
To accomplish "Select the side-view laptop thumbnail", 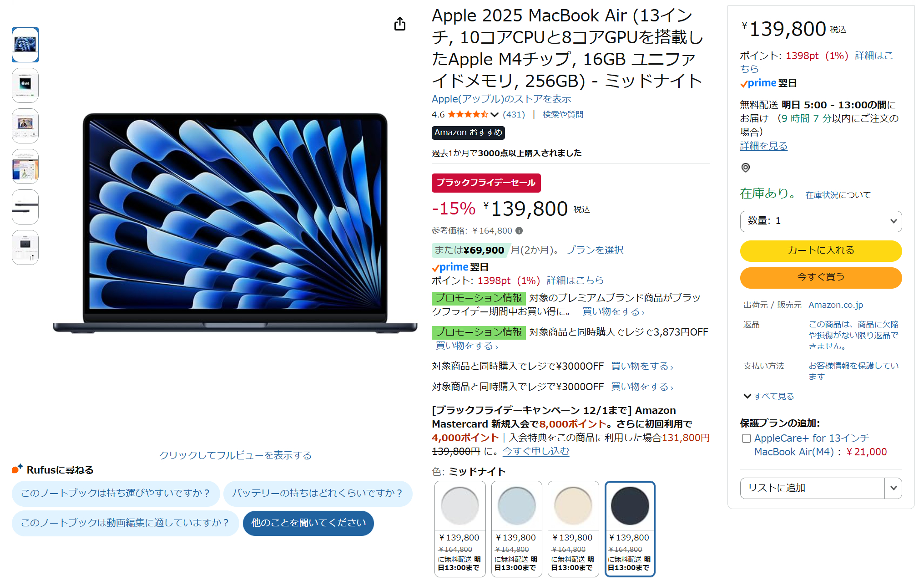I will (25, 207).
